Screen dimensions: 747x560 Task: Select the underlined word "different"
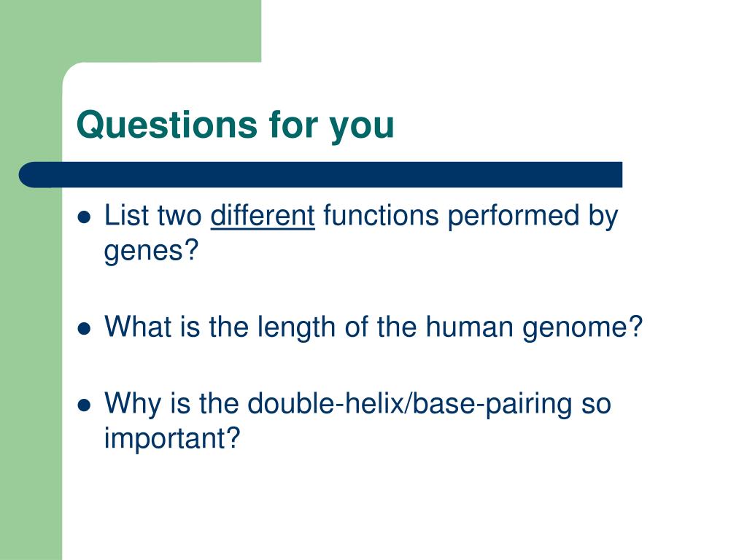coord(263,215)
